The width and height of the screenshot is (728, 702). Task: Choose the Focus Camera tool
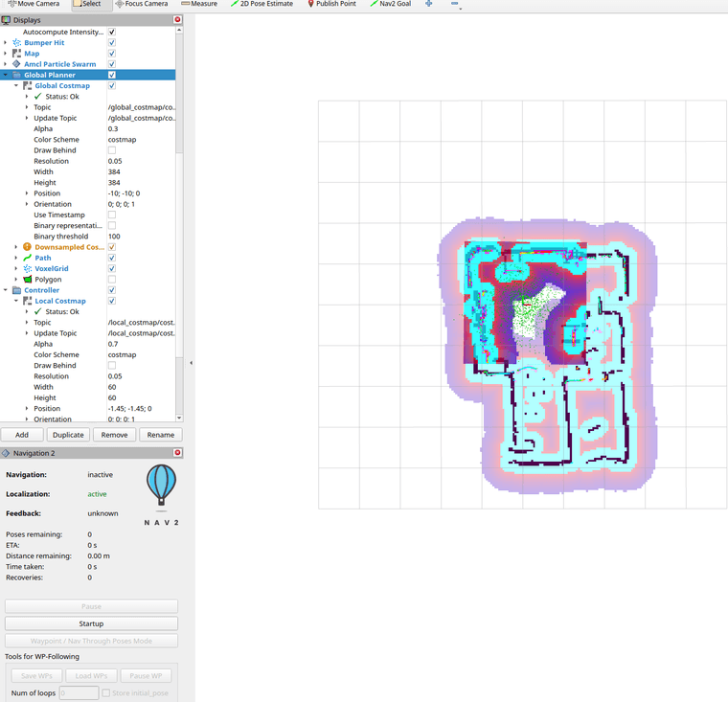[142, 4]
